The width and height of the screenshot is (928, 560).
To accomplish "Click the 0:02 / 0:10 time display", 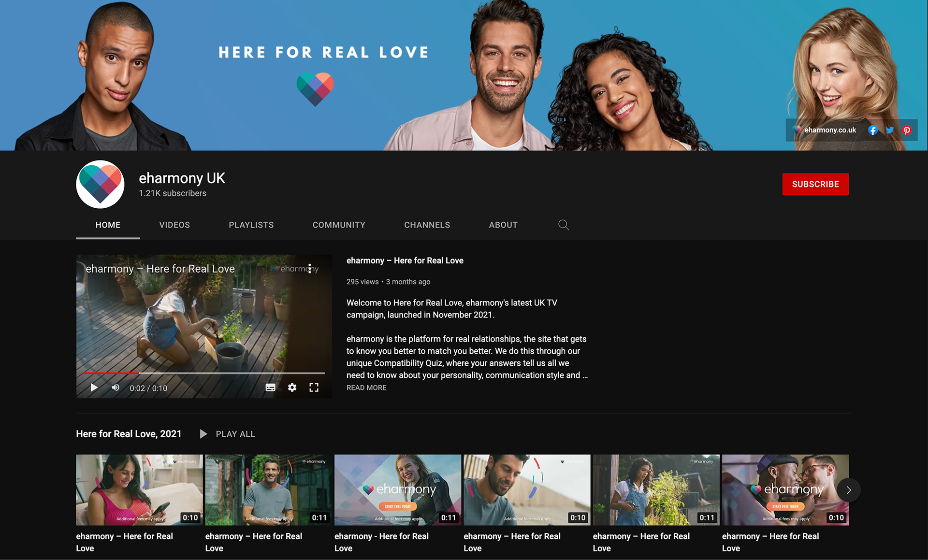I will [x=148, y=388].
